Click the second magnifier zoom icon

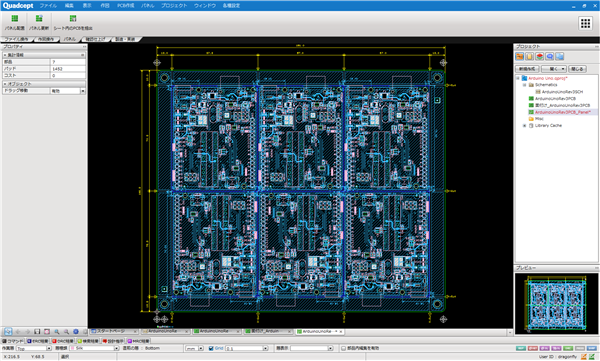(x=66, y=332)
